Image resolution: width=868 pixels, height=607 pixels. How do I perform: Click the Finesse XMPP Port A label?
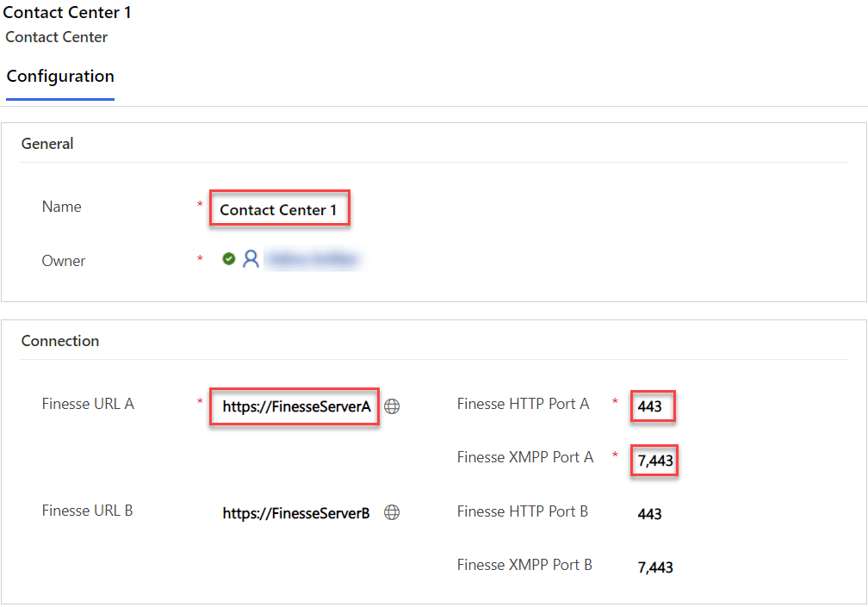pos(525,457)
